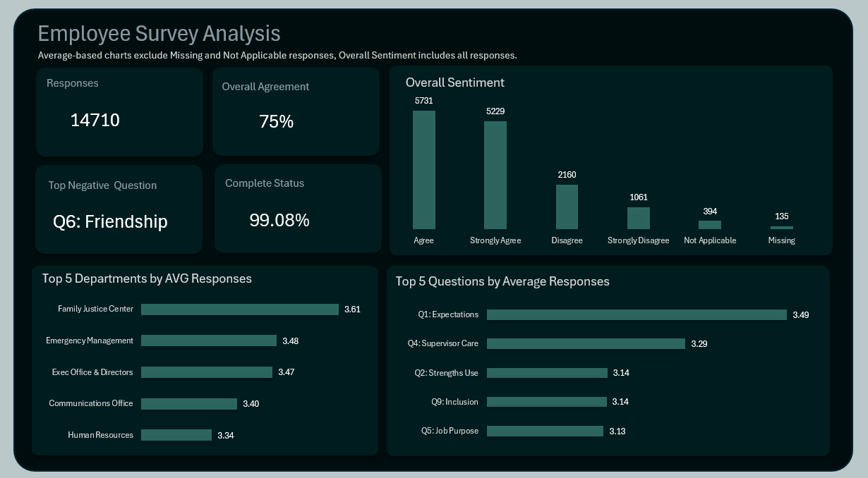The height and width of the screenshot is (478, 868).
Task: Click the Agree bar in Overall Sentiment
Action: click(423, 170)
